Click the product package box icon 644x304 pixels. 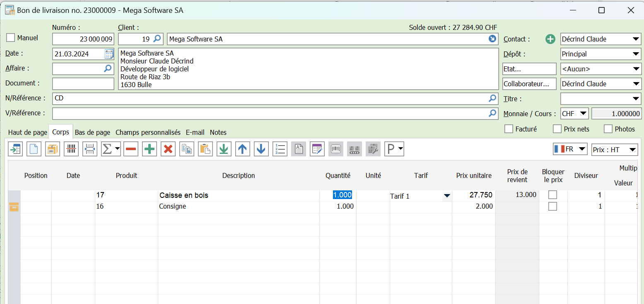click(x=53, y=149)
